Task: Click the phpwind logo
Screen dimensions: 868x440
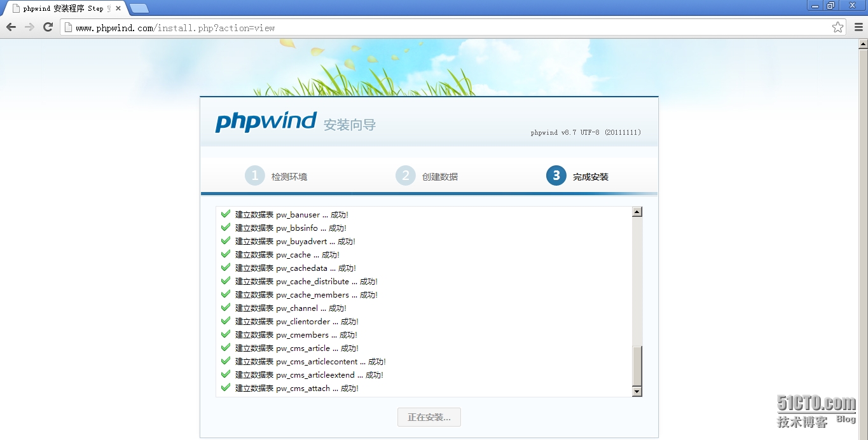Action: tap(266, 121)
